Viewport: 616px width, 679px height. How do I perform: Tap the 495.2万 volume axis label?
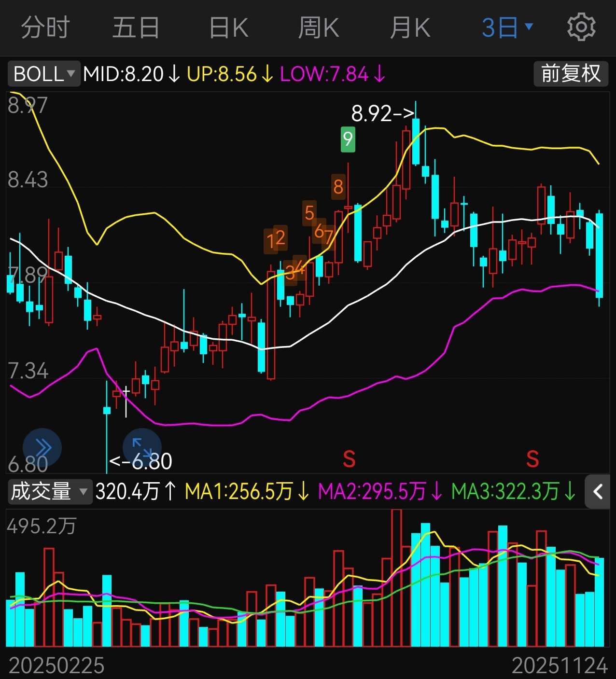click(42, 526)
